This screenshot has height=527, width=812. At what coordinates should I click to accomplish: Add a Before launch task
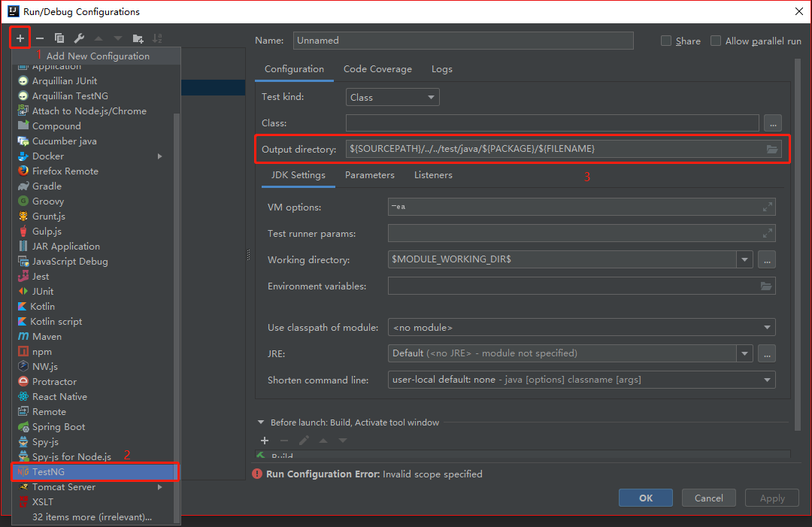pos(265,441)
